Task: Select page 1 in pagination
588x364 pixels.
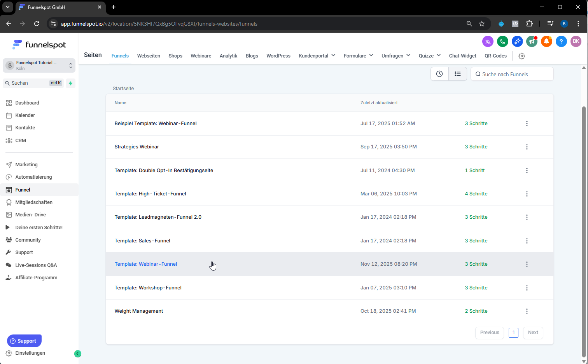Action: point(514,333)
